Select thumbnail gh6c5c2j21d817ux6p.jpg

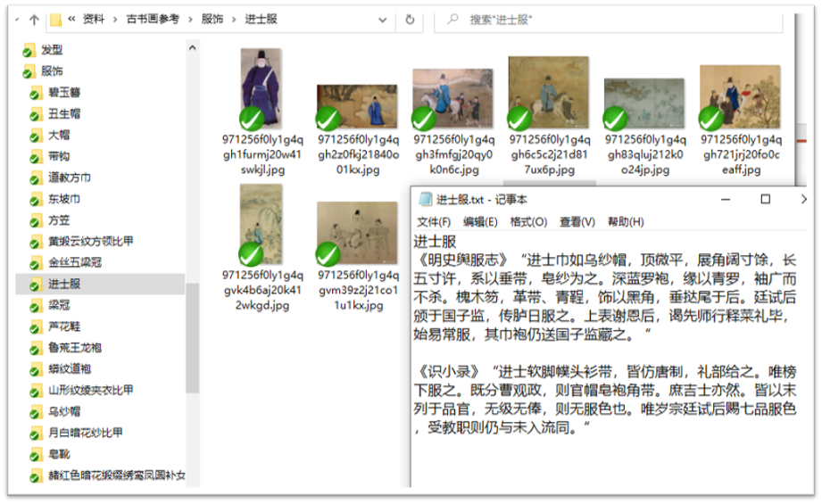point(548,93)
